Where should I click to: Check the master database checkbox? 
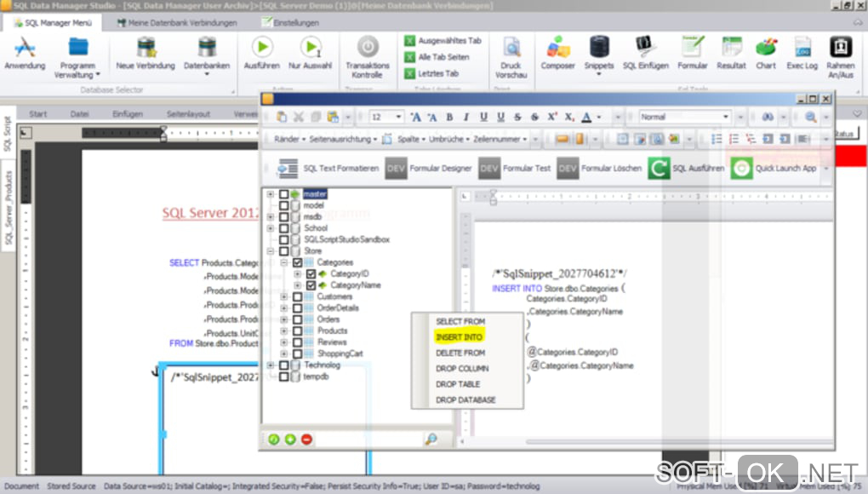tap(283, 194)
